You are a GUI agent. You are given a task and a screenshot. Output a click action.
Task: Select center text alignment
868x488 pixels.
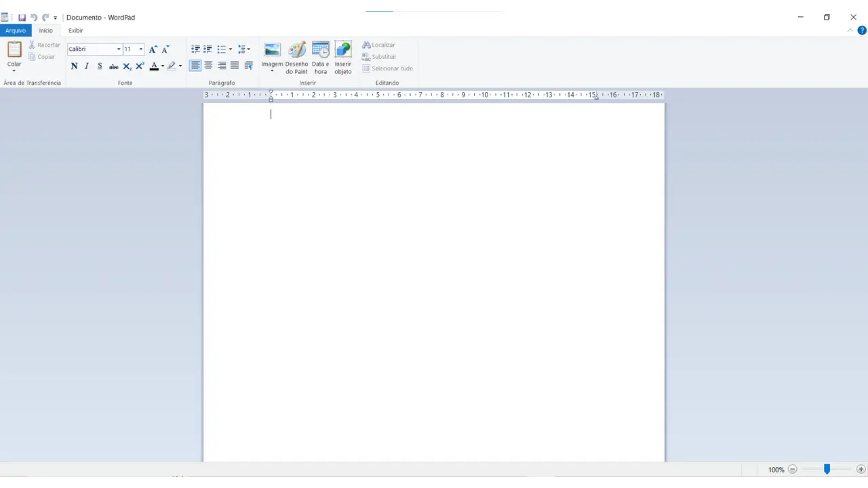point(208,66)
